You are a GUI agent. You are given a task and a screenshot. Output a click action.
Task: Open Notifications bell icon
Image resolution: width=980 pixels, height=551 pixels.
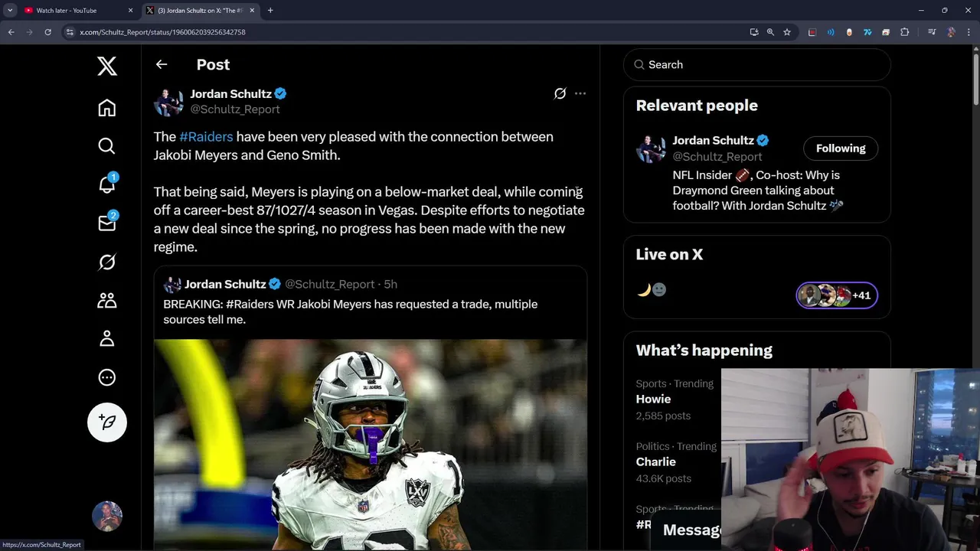pos(107,184)
